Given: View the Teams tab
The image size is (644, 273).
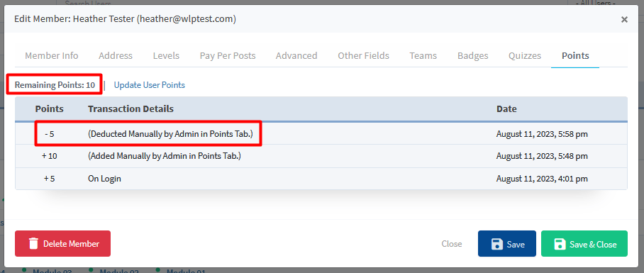Looking at the screenshot, I should [x=423, y=56].
